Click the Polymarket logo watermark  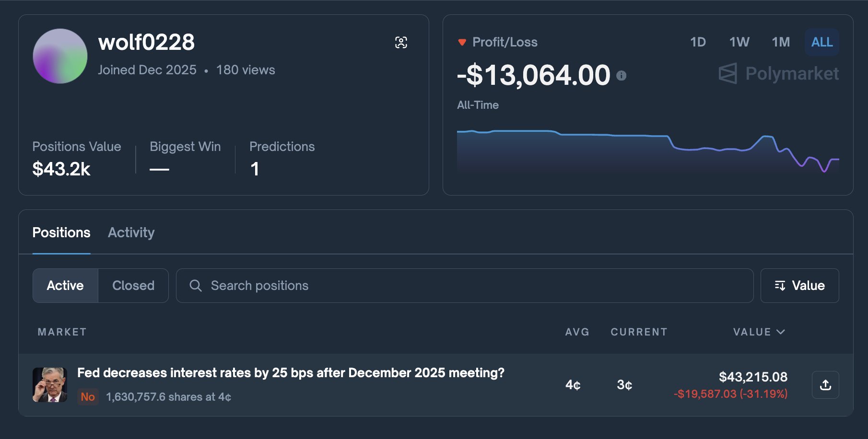point(778,74)
